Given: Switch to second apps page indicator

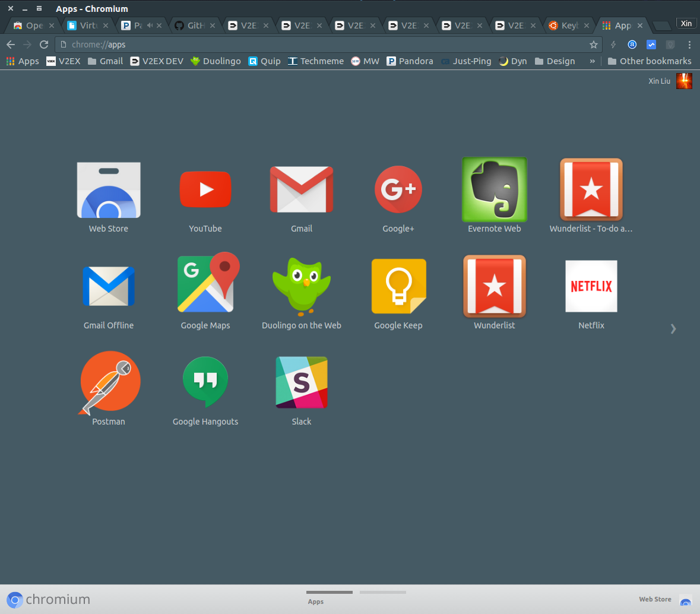Looking at the screenshot, I should (383, 593).
